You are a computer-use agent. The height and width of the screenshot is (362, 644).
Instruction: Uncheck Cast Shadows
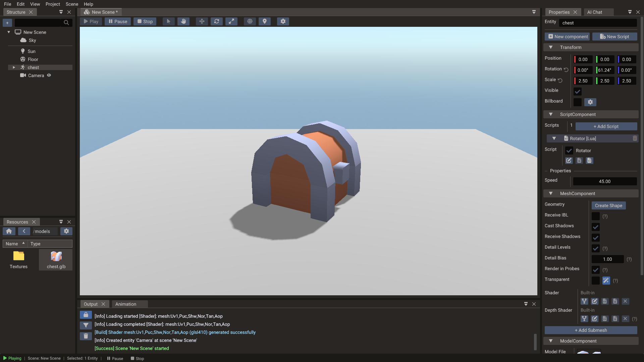coord(596,227)
